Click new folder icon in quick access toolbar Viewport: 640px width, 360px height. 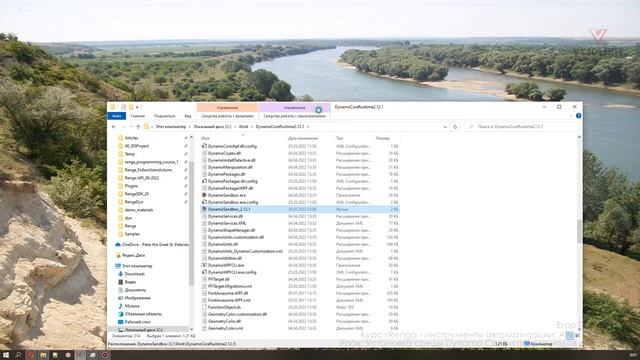tap(131, 107)
